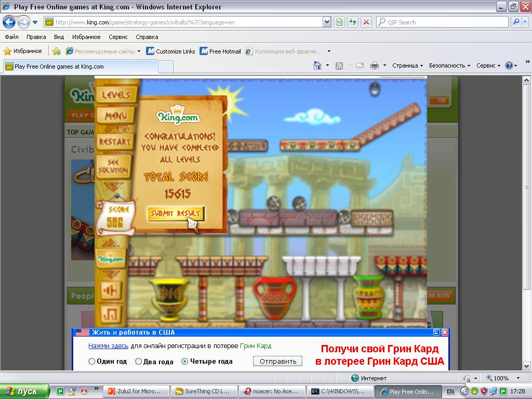The image size is (532, 399).
Task: Open the Избранное menu in menu bar
Action: pos(86,37)
